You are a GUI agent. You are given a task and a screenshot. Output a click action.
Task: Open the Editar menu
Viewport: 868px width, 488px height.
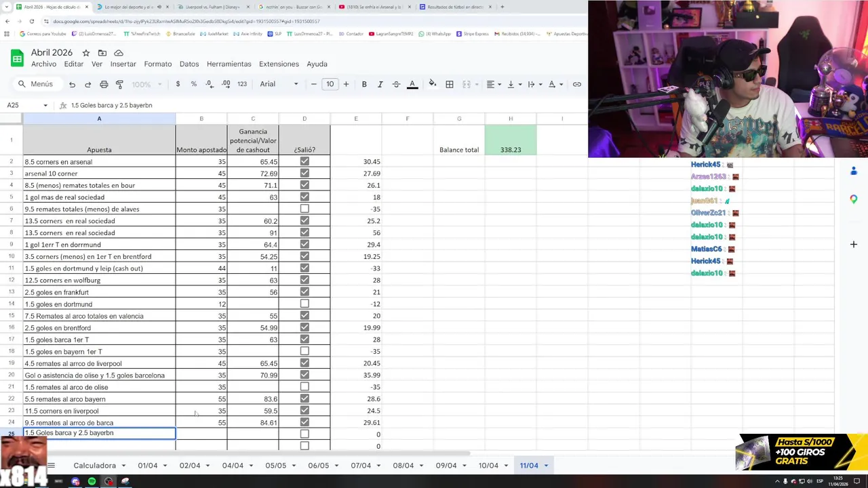[x=74, y=64]
